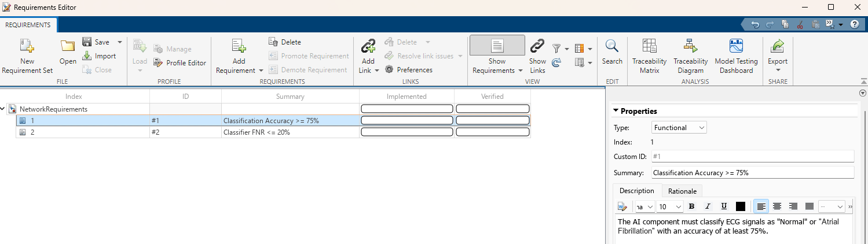This screenshot has height=244, width=868.
Task: Click the Summary text field in Properties
Action: pyautogui.click(x=753, y=173)
